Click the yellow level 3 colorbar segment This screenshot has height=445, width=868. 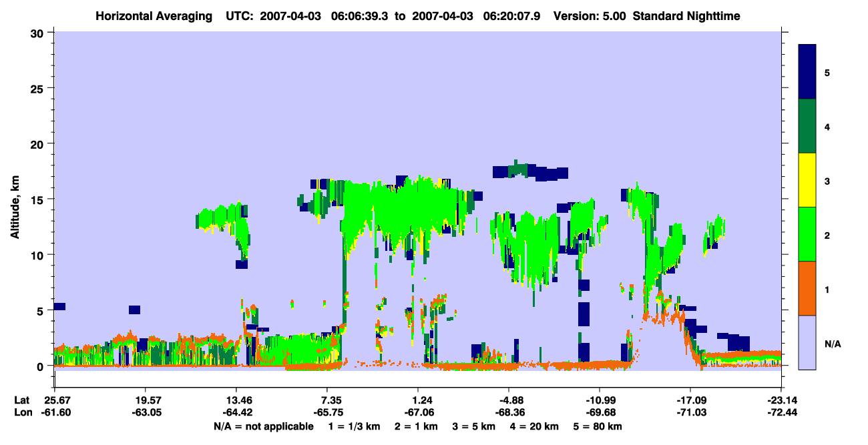(807, 180)
